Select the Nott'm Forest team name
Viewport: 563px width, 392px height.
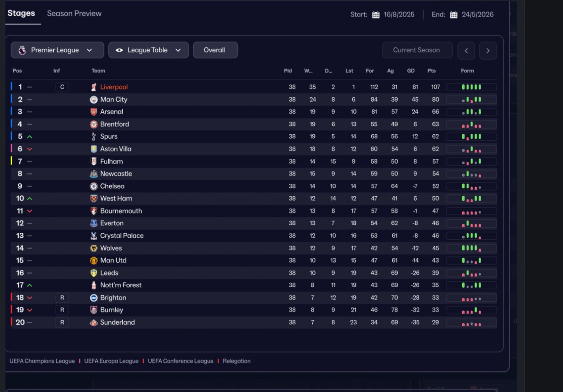pyautogui.click(x=121, y=285)
